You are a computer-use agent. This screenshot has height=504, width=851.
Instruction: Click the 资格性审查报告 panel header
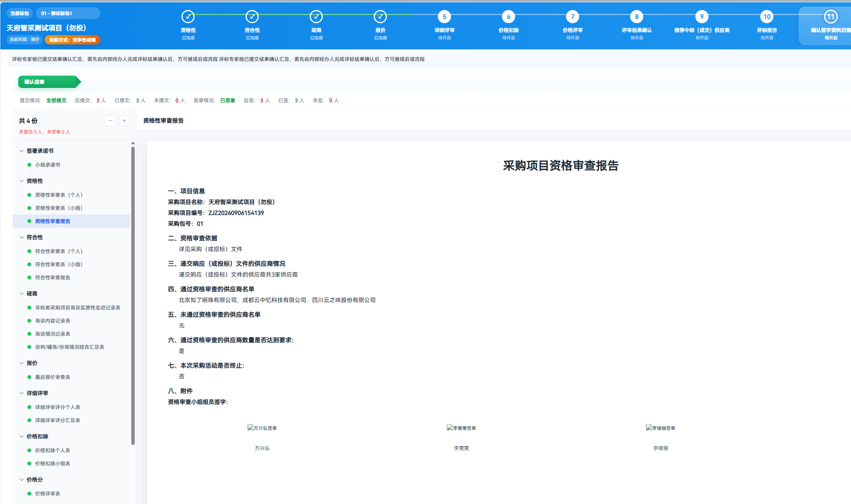click(x=163, y=120)
